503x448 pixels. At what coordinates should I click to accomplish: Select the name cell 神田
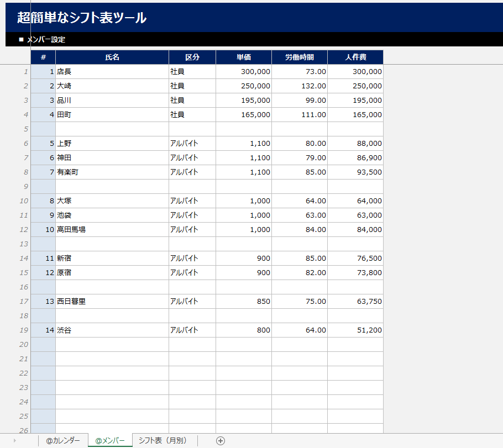(112, 158)
